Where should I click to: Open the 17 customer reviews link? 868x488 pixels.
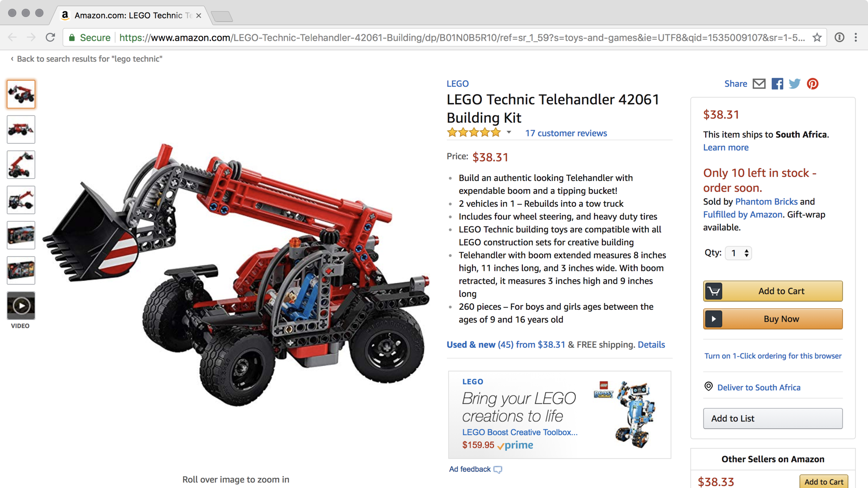point(566,133)
